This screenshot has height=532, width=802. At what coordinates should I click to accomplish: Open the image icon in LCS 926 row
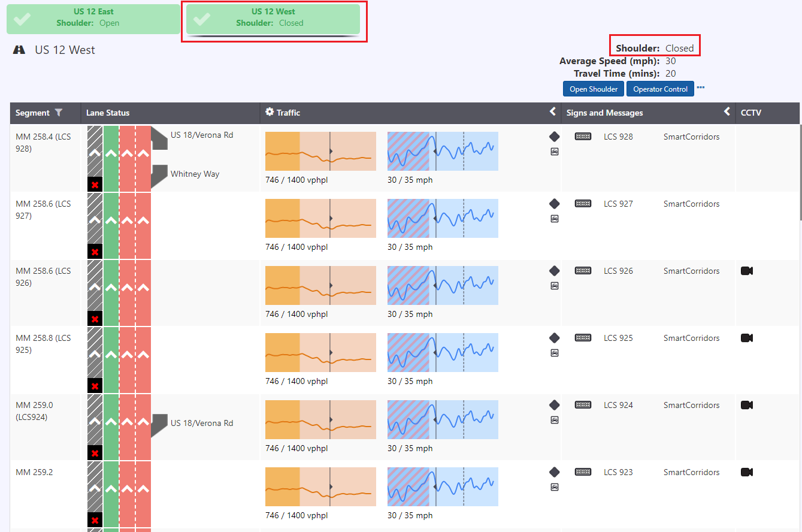[554, 286]
